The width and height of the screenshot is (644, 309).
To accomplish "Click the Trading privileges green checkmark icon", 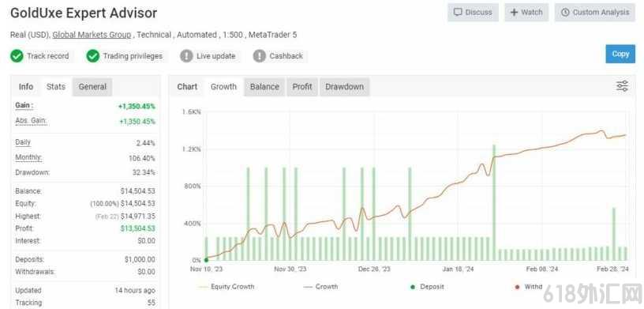I will [x=93, y=56].
